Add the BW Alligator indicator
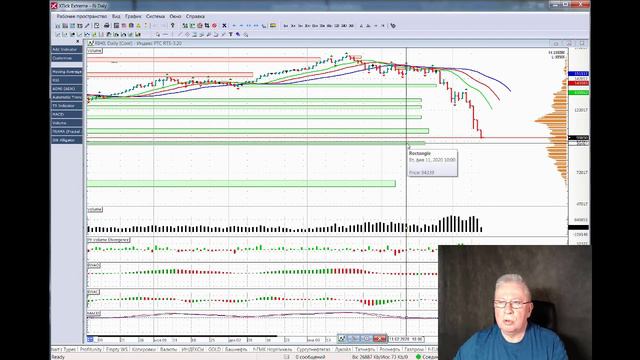Image resolution: width=640 pixels, height=360 pixels. click(67, 140)
